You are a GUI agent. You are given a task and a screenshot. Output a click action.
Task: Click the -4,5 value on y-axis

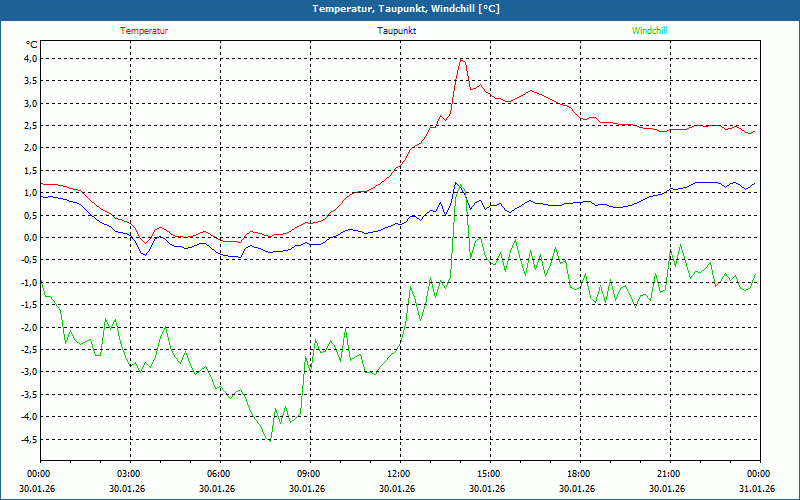pyautogui.click(x=27, y=440)
